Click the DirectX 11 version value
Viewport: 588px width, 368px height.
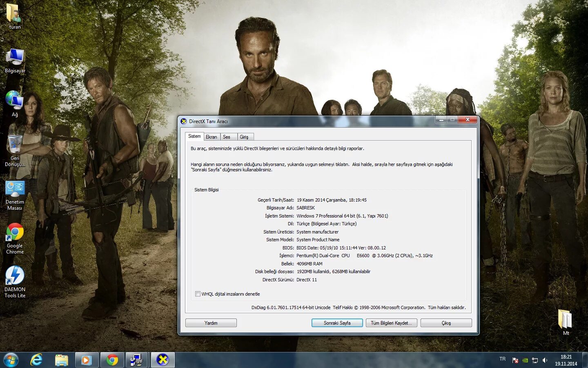[307, 280]
